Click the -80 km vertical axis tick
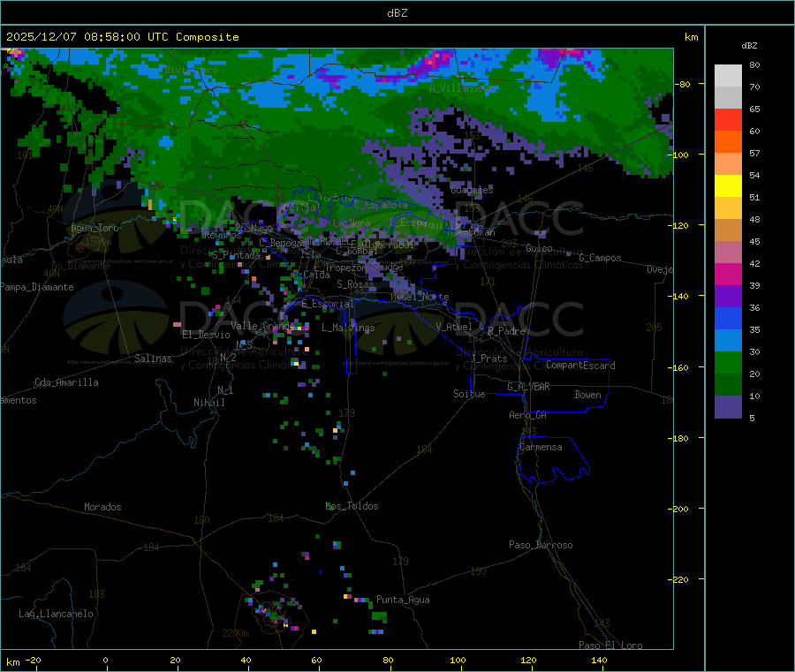Screen dimensions: 795x672 pos(683,84)
